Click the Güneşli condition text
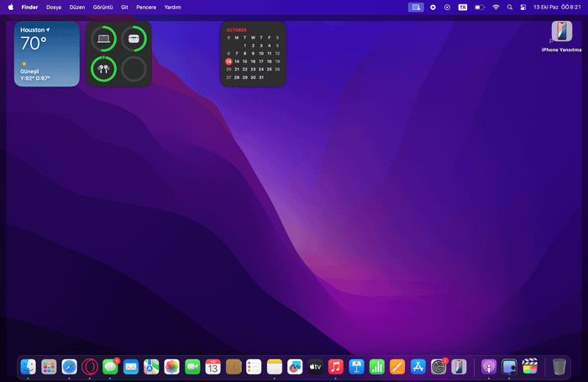This screenshot has width=588, height=382. point(29,71)
